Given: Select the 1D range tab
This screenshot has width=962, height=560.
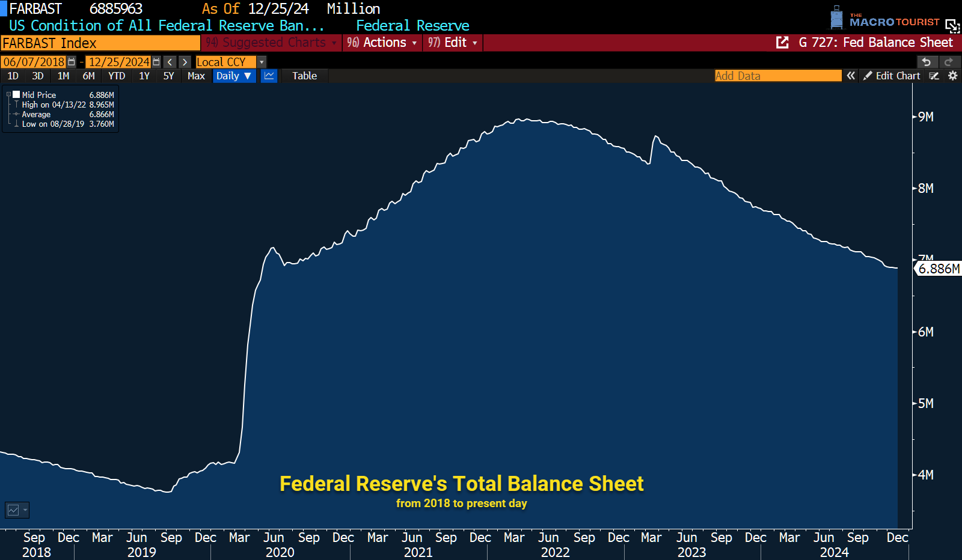Looking at the screenshot, I should (x=13, y=76).
